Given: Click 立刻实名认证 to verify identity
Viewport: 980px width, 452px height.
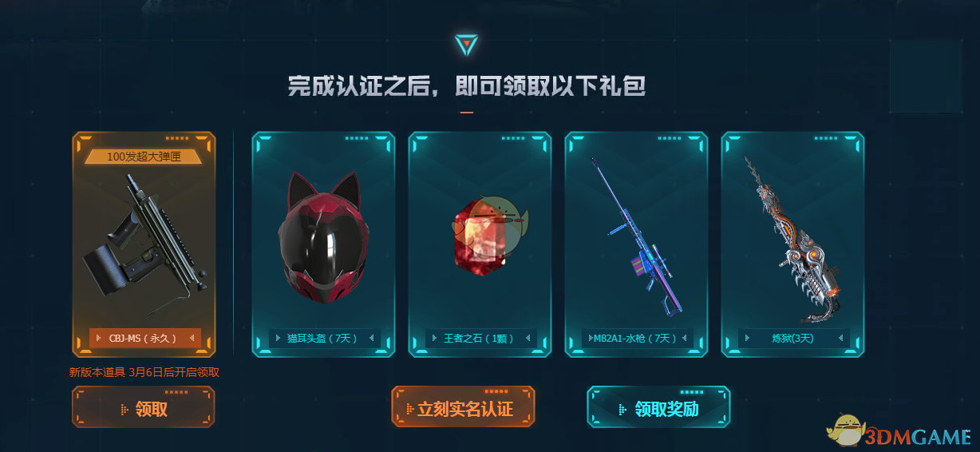Looking at the screenshot, I should click(x=463, y=407).
